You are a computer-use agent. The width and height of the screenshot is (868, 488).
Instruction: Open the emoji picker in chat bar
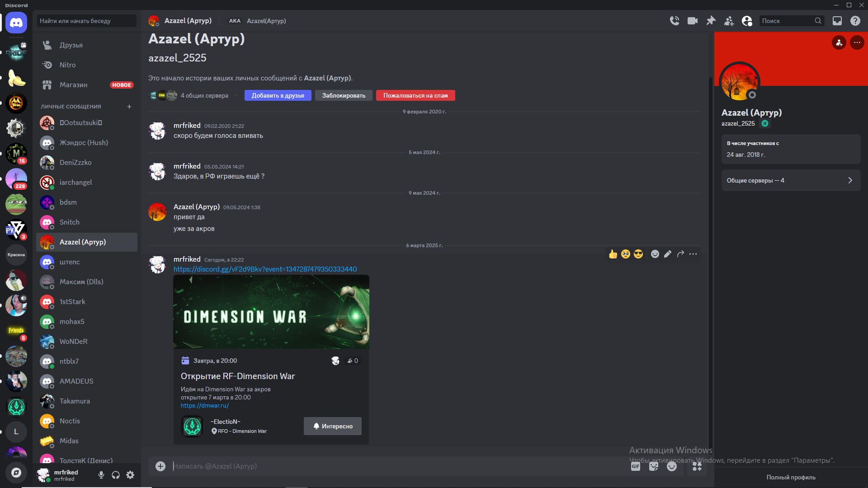672,466
